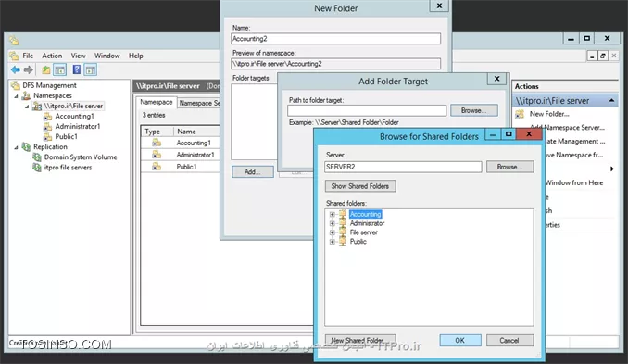The image size is (628, 364).
Task: Click OK in Browse for Shared Folders
Action: 459,340
